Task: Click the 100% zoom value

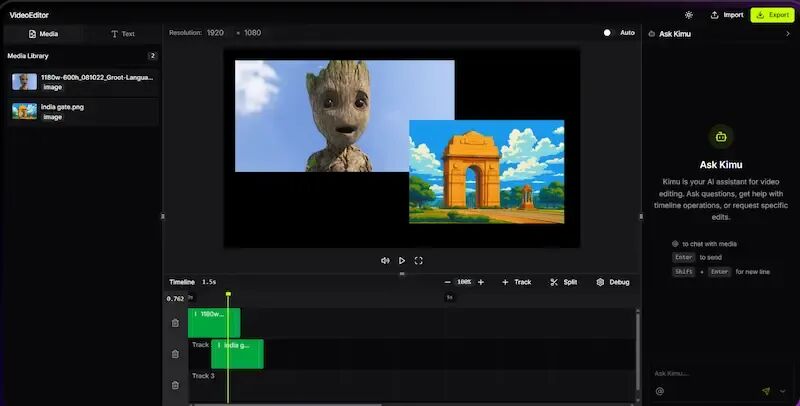Action: click(x=464, y=282)
